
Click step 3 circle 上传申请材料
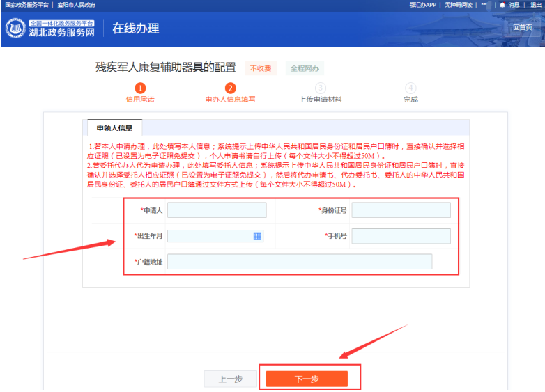[321, 88]
